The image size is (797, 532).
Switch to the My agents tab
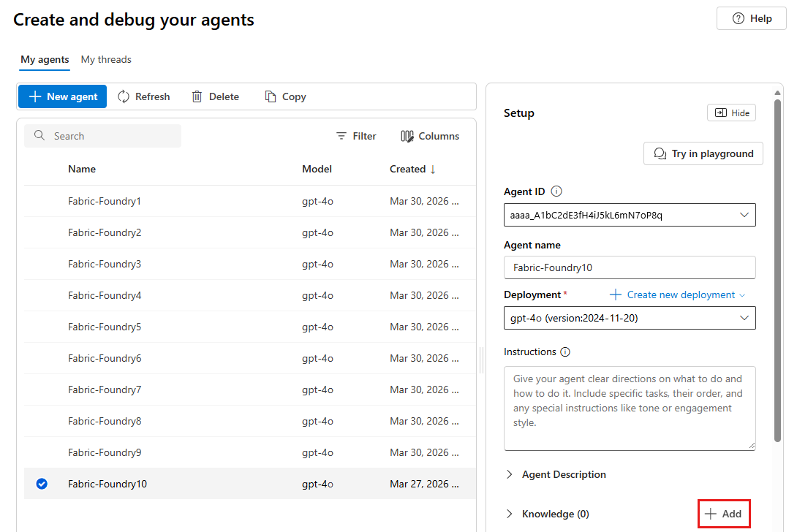(45, 59)
